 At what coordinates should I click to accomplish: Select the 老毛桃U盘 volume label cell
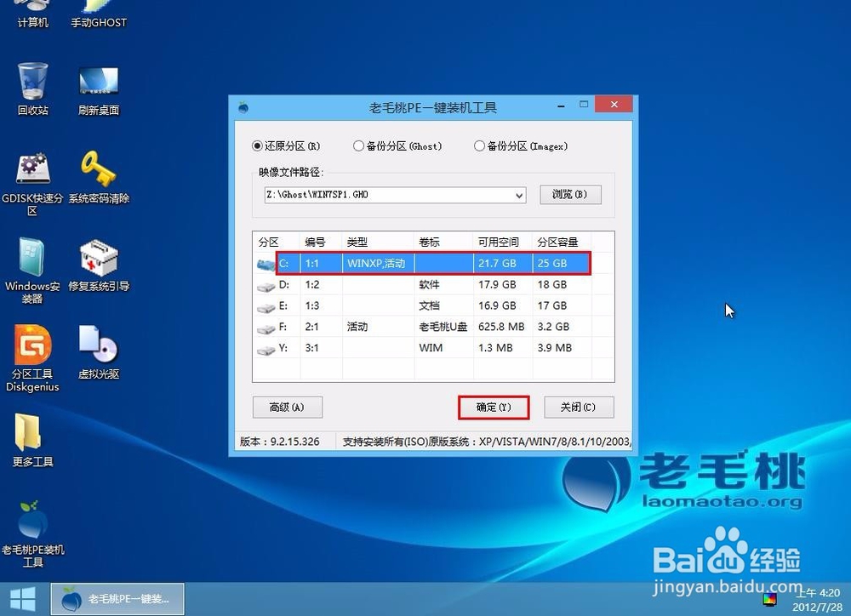(x=443, y=327)
